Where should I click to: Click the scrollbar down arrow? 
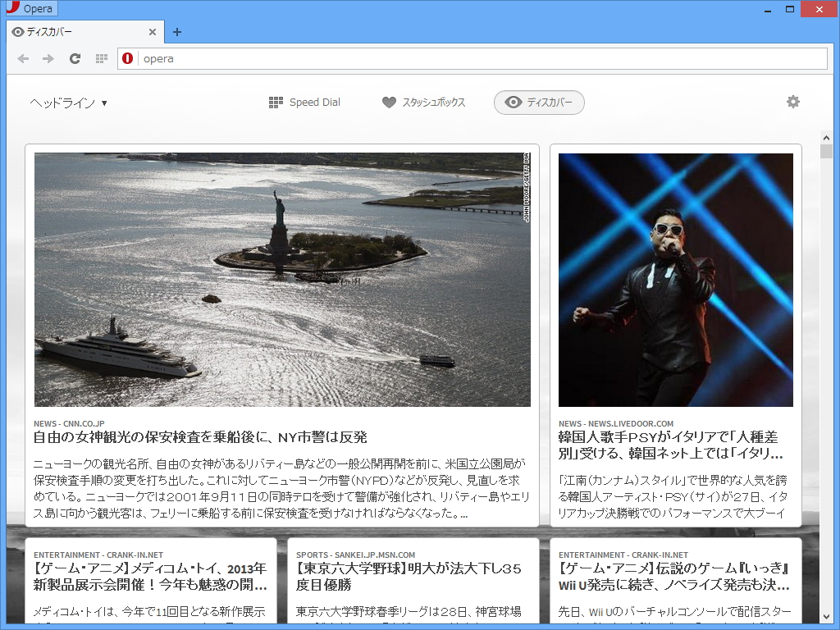(825, 617)
